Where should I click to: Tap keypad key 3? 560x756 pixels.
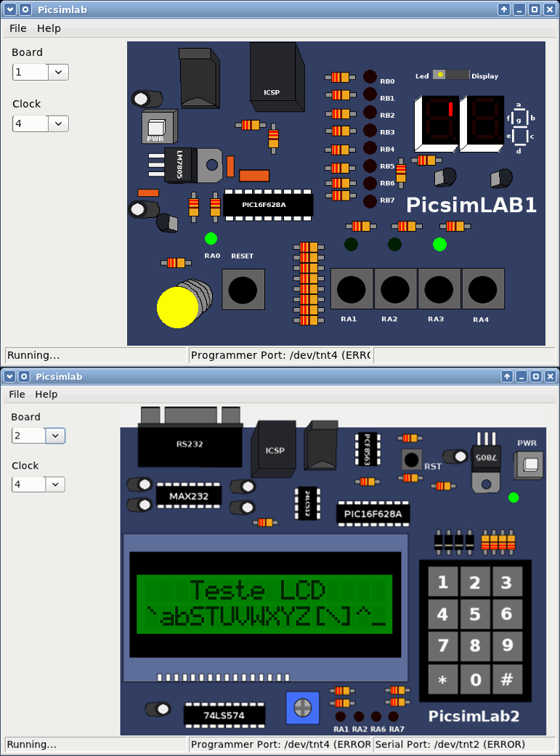pos(506,582)
